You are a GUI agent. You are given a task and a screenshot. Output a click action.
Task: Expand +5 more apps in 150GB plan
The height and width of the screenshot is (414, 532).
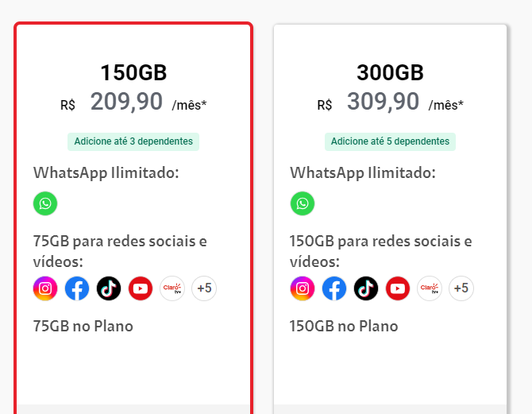[x=204, y=288]
